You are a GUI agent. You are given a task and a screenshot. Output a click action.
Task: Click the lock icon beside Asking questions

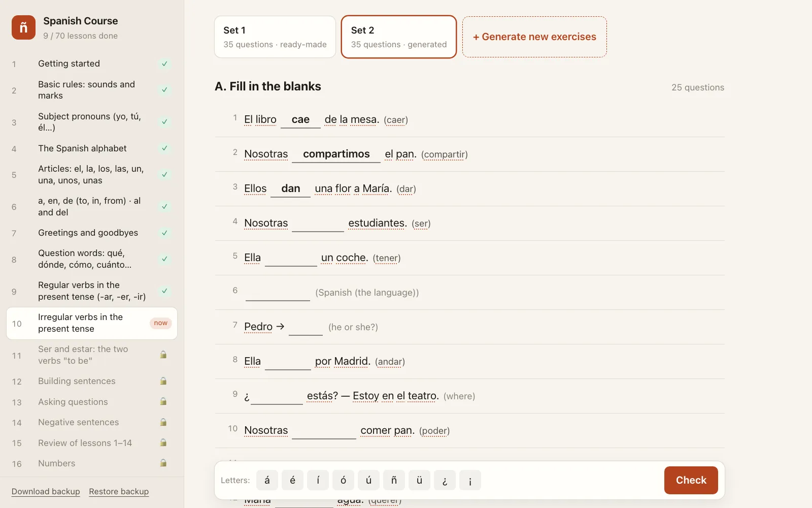point(163,402)
